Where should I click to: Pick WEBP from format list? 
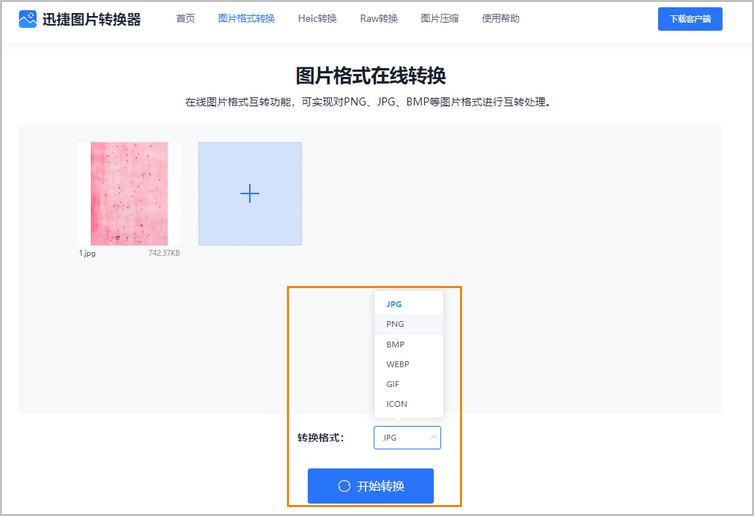pos(409,364)
